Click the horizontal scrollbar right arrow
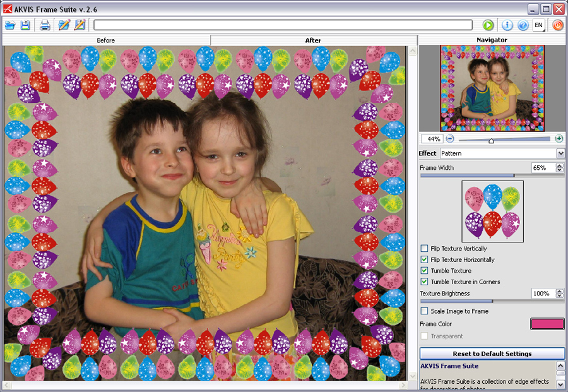Viewport: 568px width, 392px height. [x=404, y=385]
